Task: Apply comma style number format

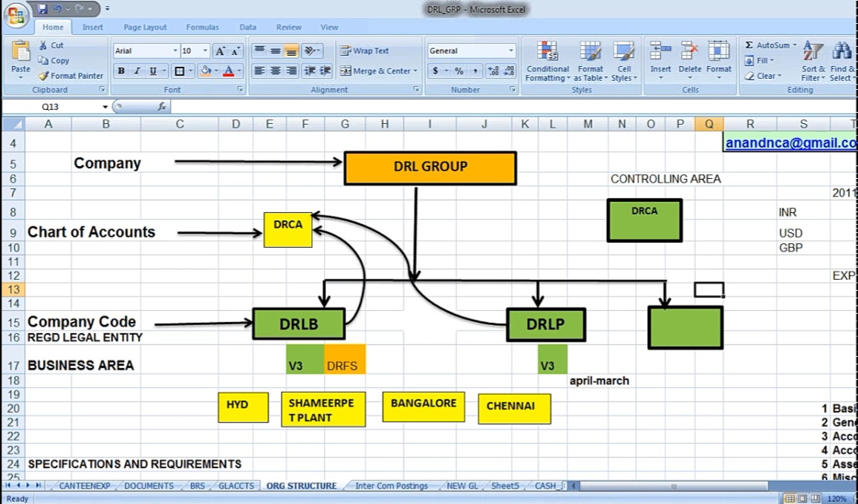Action: pos(475,71)
